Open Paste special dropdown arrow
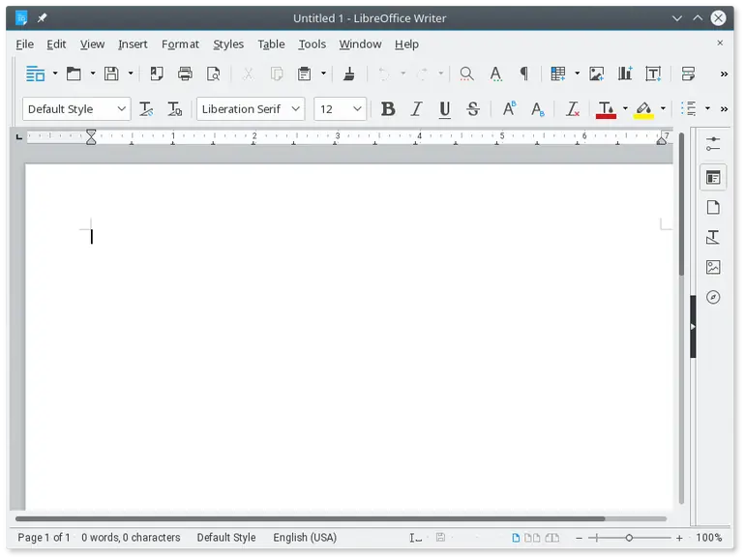The image size is (745, 560). click(323, 74)
